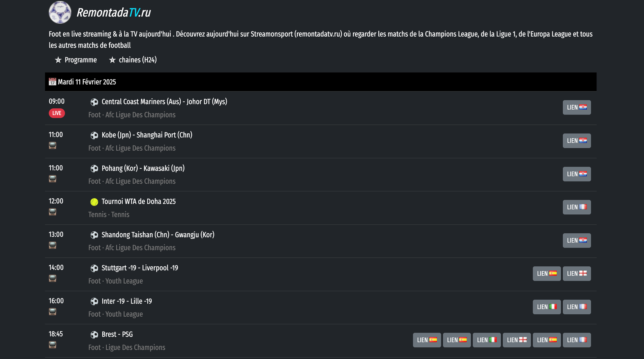Screen dimensions: 644x359
Task: Select match title Kobe (Jpn) - Shanghai Port (Chn)
Action: (x=147, y=135)
